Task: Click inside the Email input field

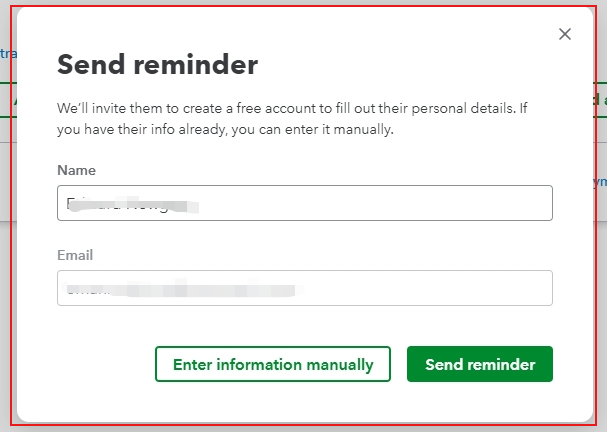Action: [304, 288]
